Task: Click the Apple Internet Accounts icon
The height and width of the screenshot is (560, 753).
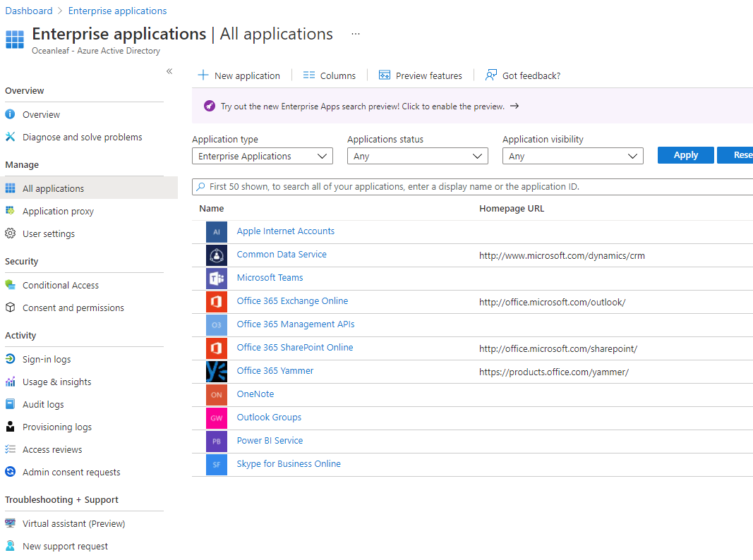Action: tap(216, 231)
